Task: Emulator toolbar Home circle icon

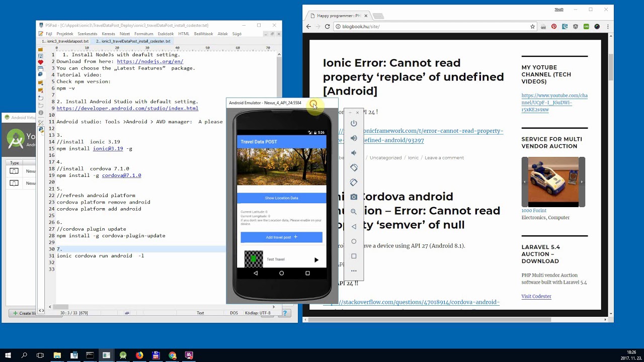Action: coord(354,241)
